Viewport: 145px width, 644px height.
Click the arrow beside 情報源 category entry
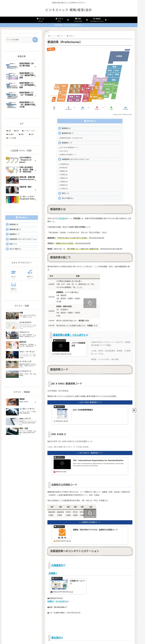click(35, 402)
